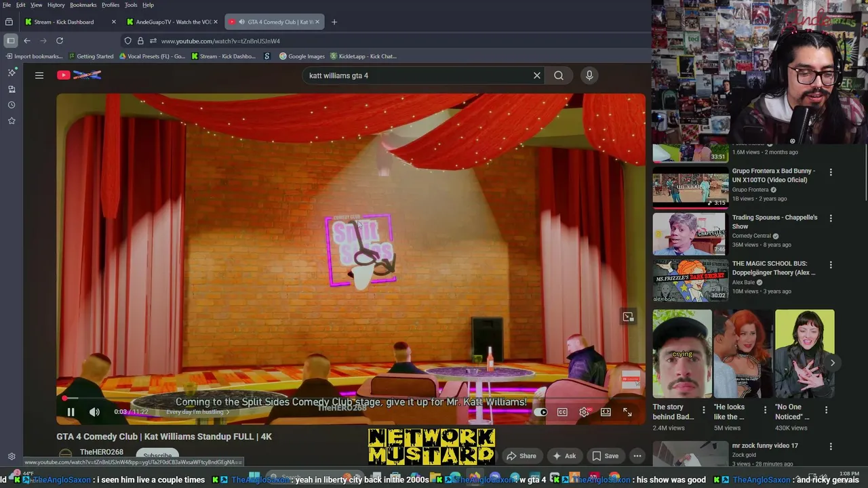The width and height of the screenshot is (868, 488).
Task: Open the Tools menu
Action: (131, 5)
